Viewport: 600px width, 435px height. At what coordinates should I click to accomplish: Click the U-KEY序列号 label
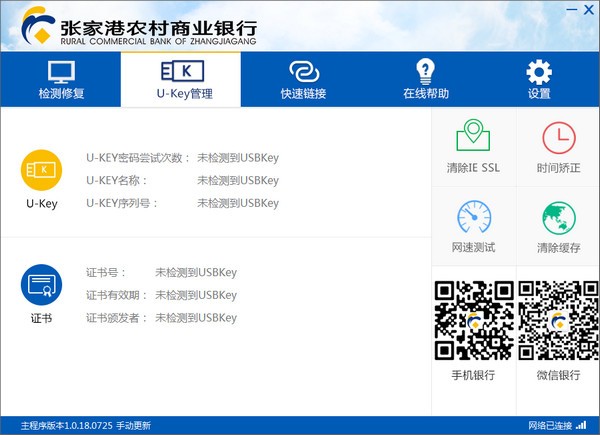pyautogui.click(x=122, y=203)
